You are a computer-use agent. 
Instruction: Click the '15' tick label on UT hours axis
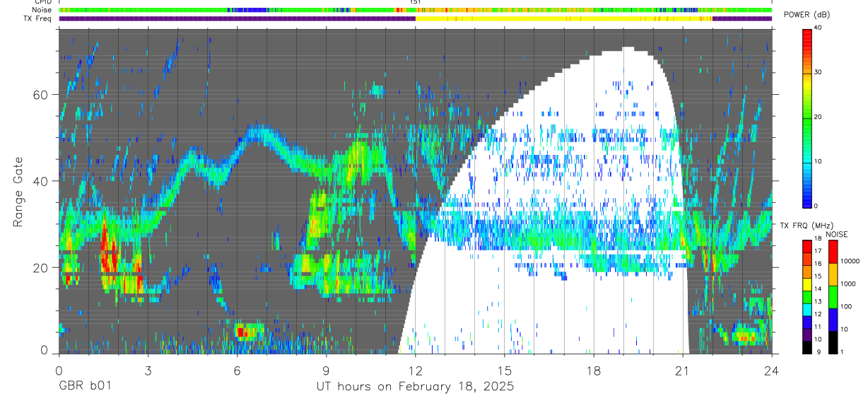coord(505,370)
